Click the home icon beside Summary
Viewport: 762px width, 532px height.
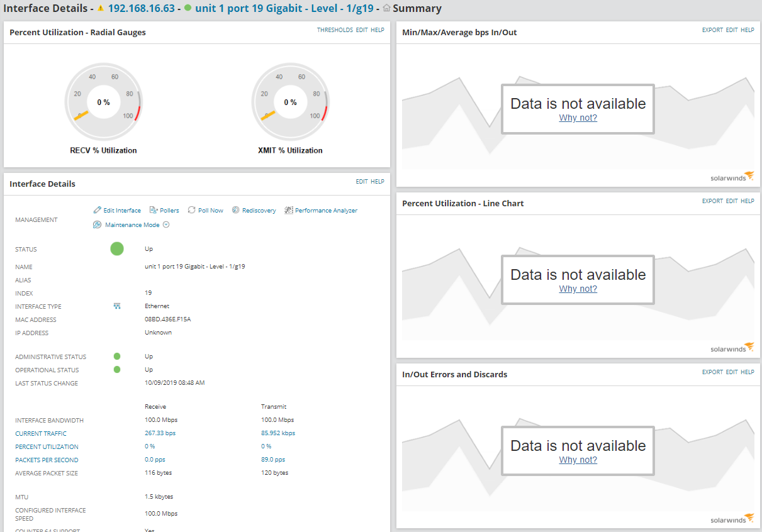[386, 9]
